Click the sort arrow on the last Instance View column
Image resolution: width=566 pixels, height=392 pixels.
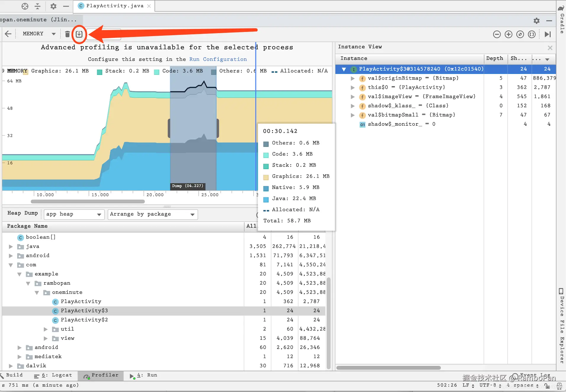tap(547, 59)
